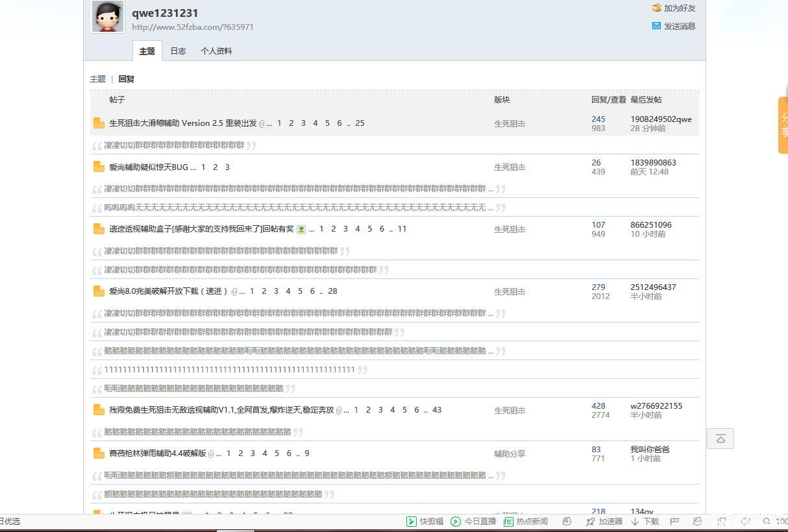Go to page 9 of 蔷薇枪林弹雨辅助 thread
This screenshot has height=532, width=788.
pos(307,453)
